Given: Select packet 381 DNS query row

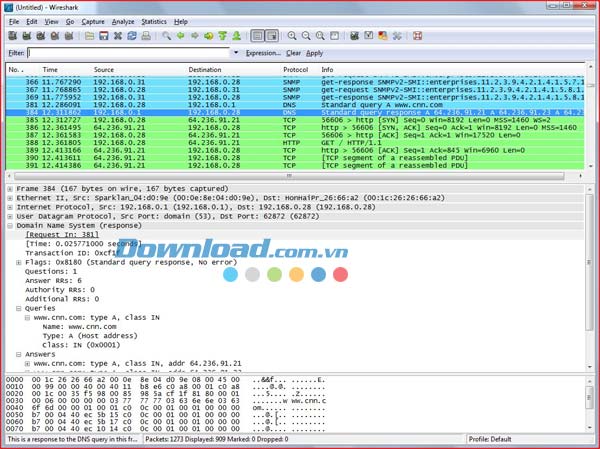Looking at the screenshot, I should click(x=295, y=105).
